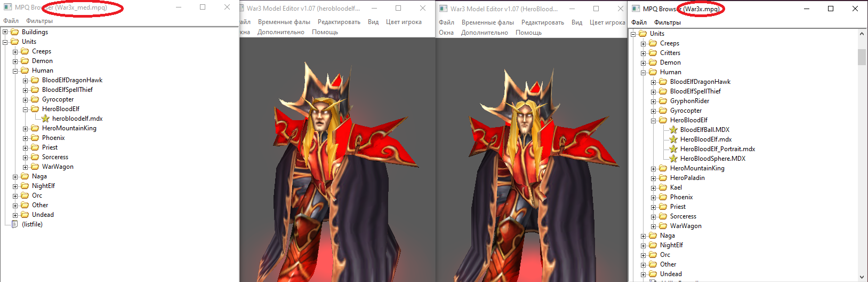The image size is (868, 282).
Task: Select the Demon row in the War3x_med.mpq tree
Action: point(42,61)
